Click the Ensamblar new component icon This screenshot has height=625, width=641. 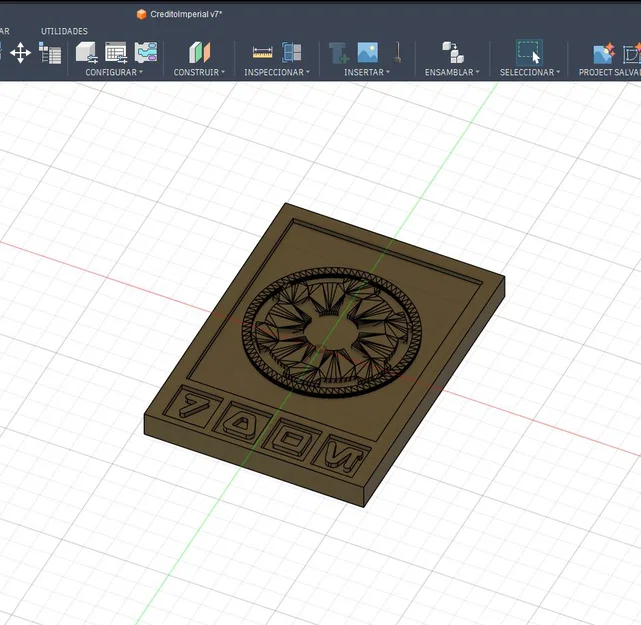click(453, 52)
